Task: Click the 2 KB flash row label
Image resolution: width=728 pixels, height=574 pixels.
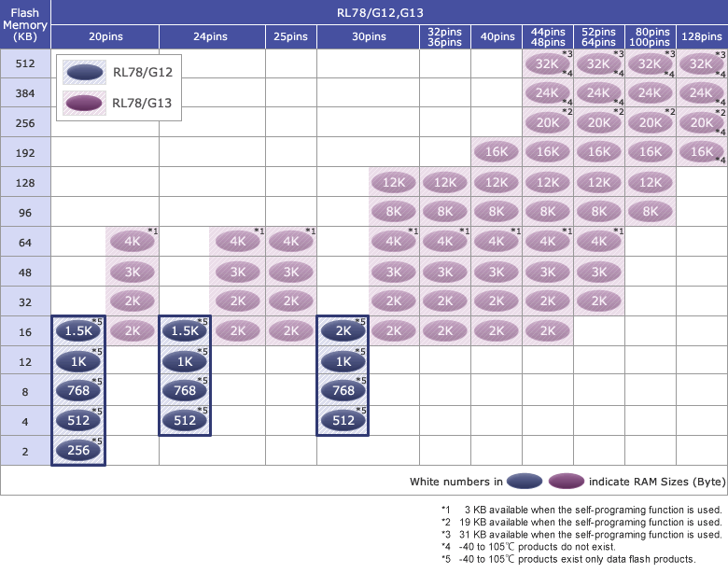Action: [25, 451]
